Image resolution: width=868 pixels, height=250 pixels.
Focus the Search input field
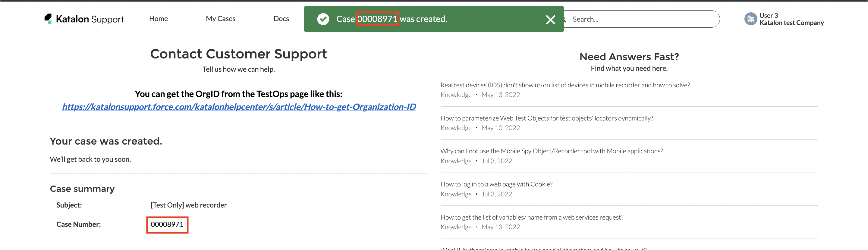coord(640,19)
